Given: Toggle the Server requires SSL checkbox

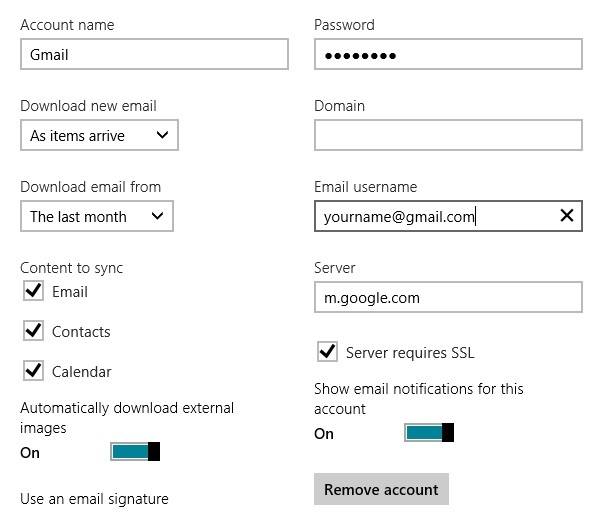Looking at the screenshot, I should (x=327, y=352).
